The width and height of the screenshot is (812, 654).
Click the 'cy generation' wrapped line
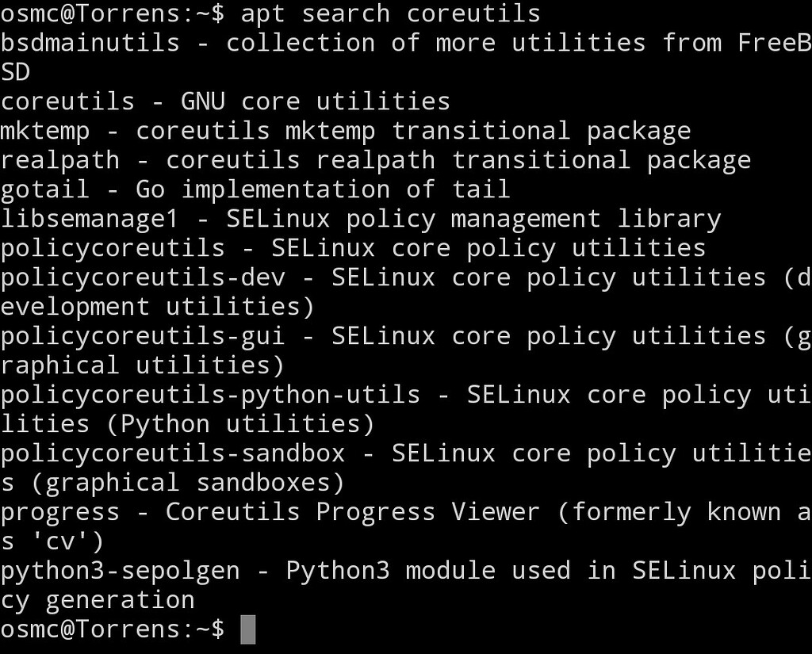[x=98, y=601]
